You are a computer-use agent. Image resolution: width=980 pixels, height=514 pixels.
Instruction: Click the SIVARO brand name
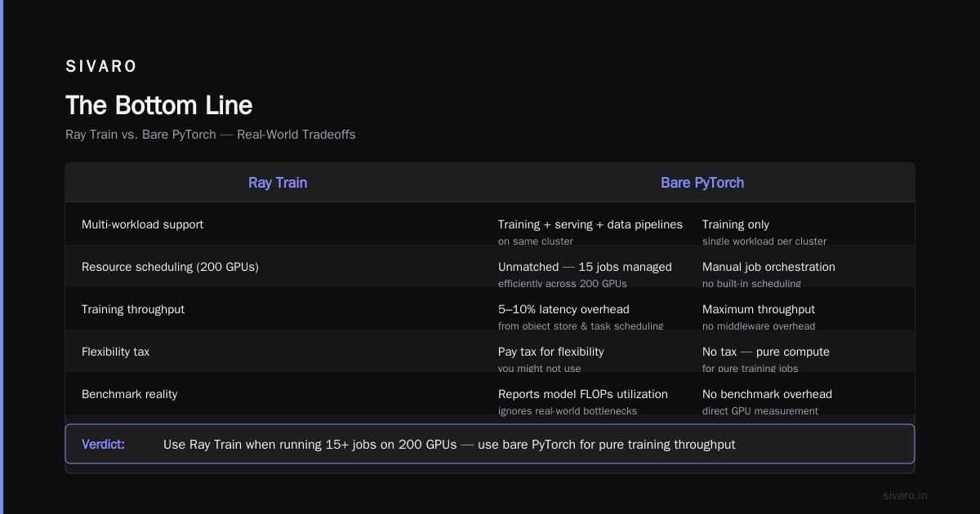101,67
